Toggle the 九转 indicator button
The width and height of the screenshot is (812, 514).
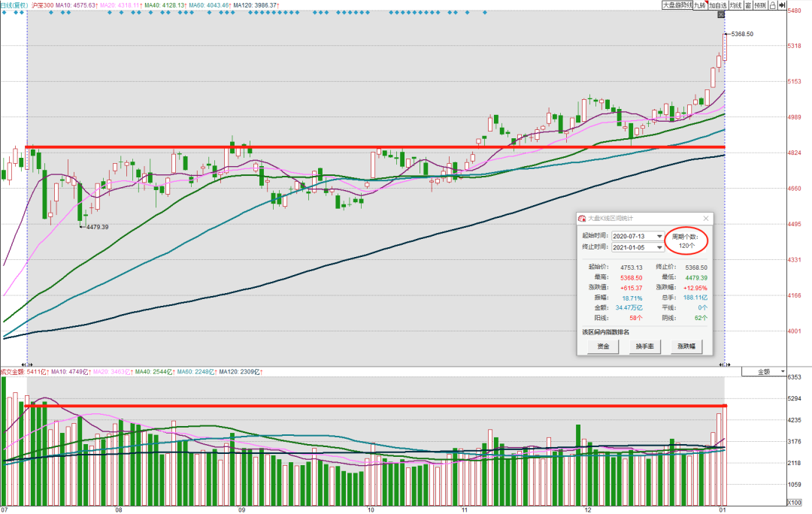click(x=700, y=5)
